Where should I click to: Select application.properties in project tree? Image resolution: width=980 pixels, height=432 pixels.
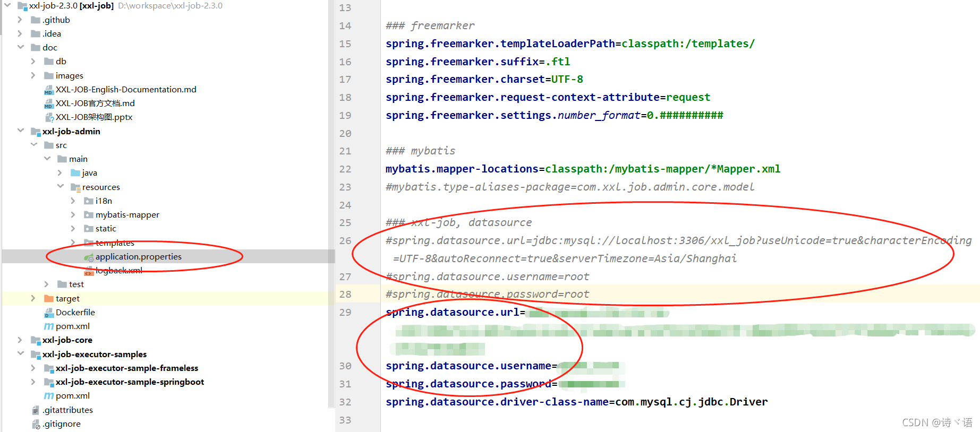pos(139,256)
